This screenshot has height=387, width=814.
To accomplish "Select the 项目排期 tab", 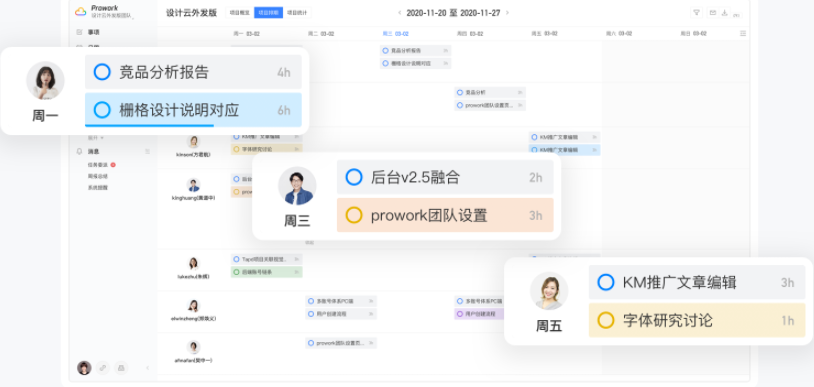I will (x=268, y=12).
